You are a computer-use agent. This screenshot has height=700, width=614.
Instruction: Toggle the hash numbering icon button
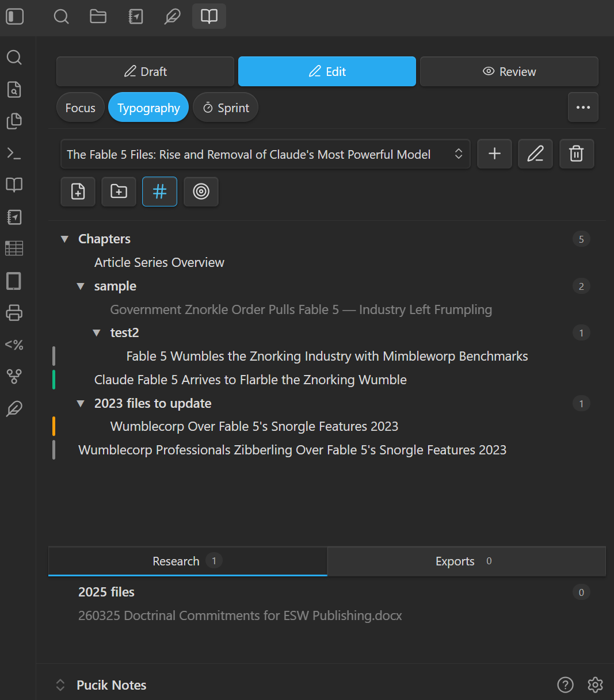click(x=159, y=192)
